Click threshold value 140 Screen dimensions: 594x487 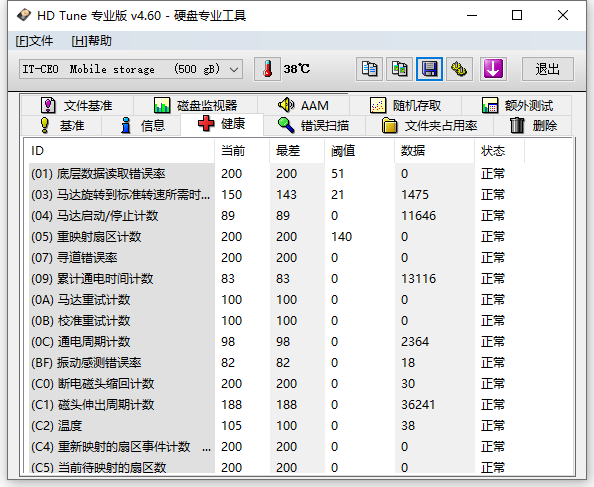(x=341, y=237)
